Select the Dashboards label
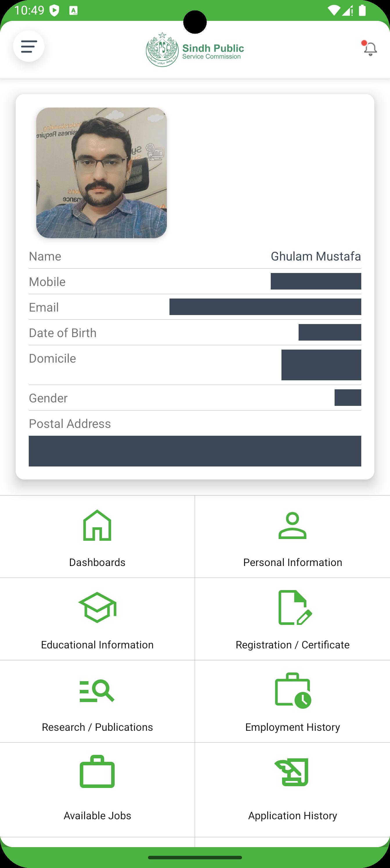Image resolution: width=390 pixels, height=868 pixels. click(x=97, y=563)
